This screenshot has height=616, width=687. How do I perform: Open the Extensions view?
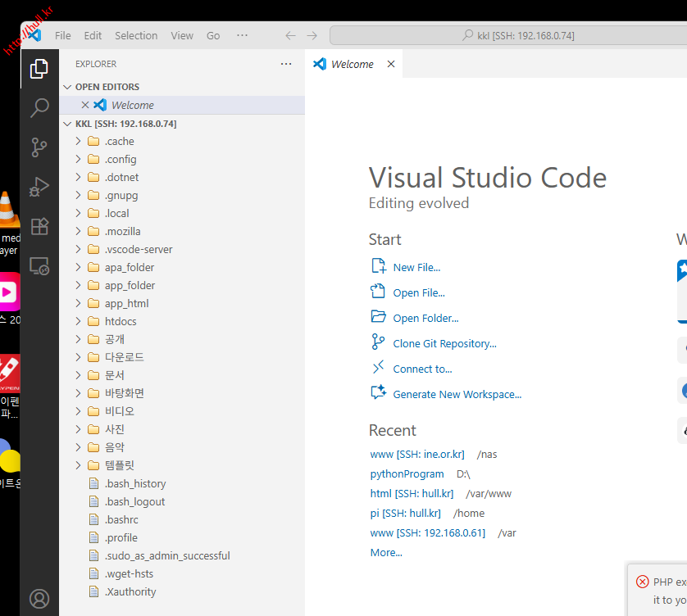(x=39, y=226)
